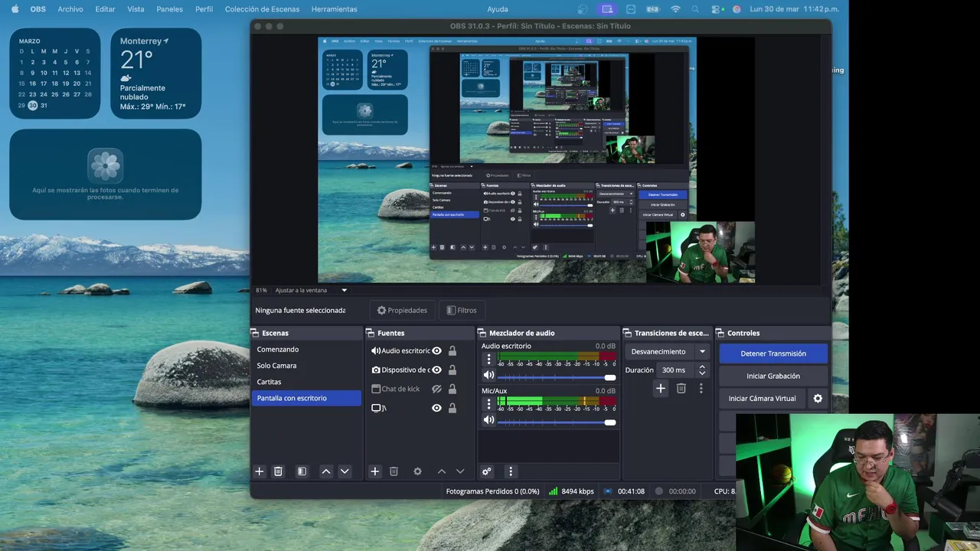
Task: Toggle lock on Dispositivo de captura source
Action: pyautogui.click(x=452, y=370)
